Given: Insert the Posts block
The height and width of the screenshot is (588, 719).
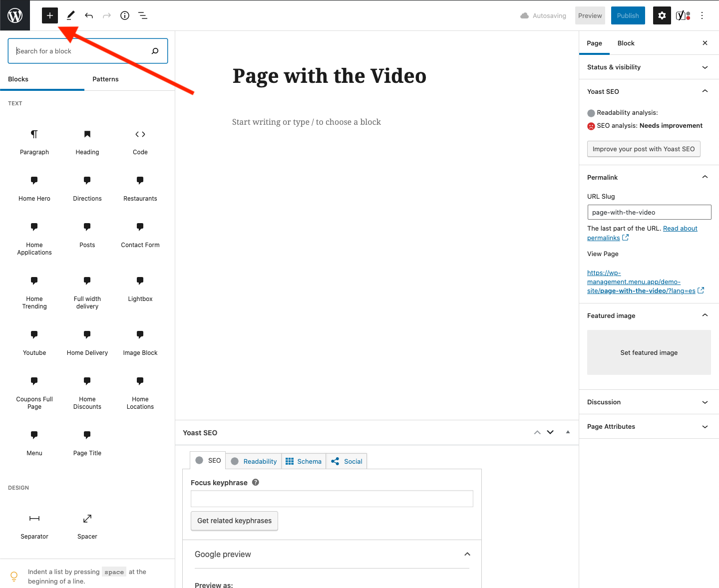Looking at the screenshot, I should click(87, 235).
